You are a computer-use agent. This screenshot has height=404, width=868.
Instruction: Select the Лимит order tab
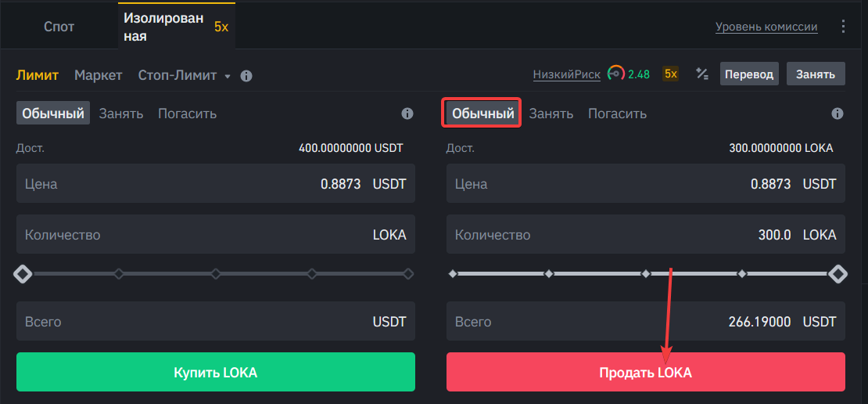pyautogui.click(x=38, y=75)
